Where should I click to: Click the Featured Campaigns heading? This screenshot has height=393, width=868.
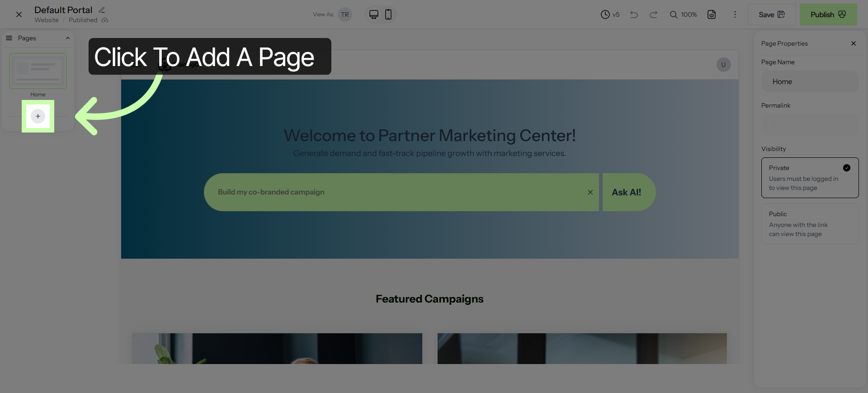[x=429, y=299]
